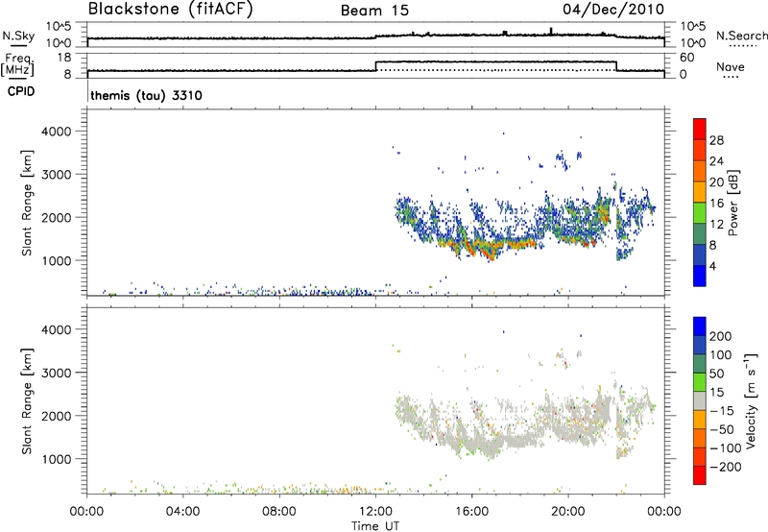Select the '12:00' time tick label
Image resolution: width=768 pixels, height=532 pixels.
[x=375, y=512]
